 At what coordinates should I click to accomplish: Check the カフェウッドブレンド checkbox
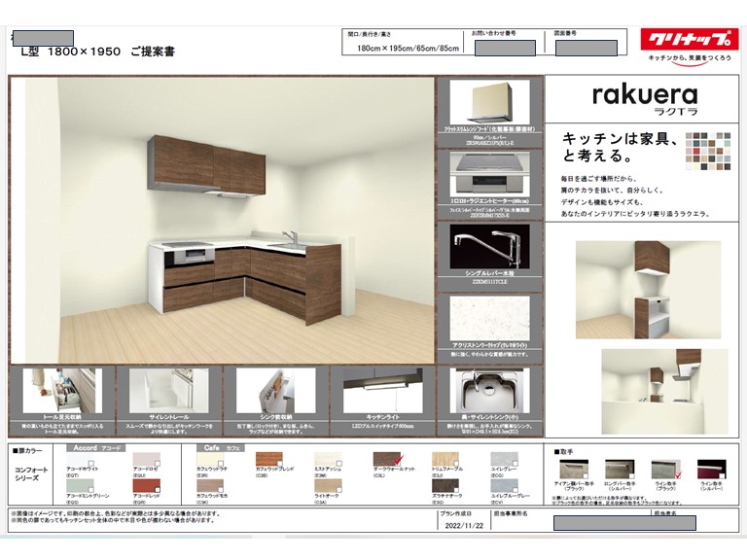pos(280,463)
